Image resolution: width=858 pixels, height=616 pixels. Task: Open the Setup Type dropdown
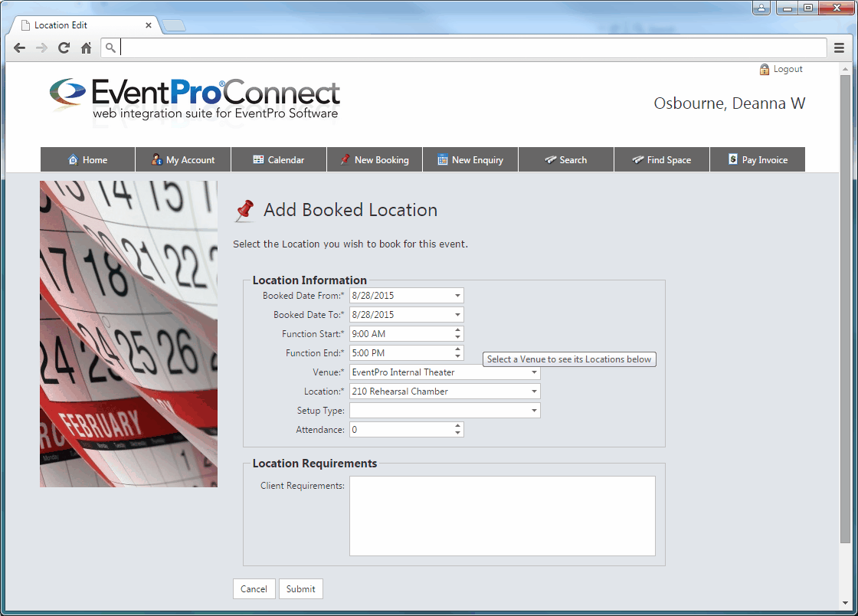tap(534, 411)
